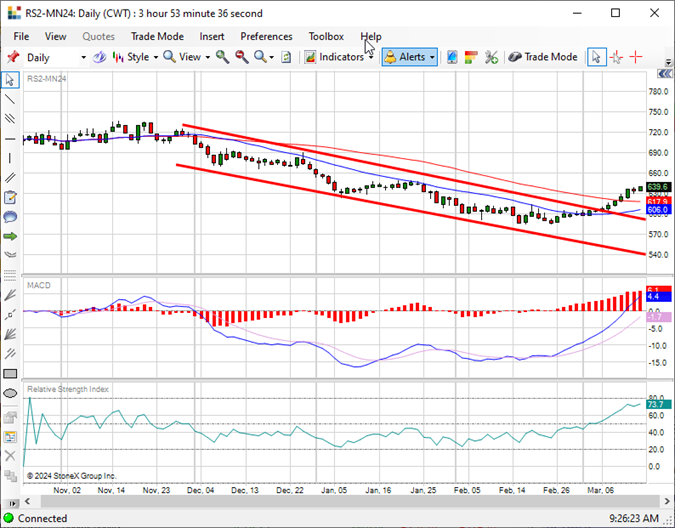675x528 pixels.
Task: Click the View toolbar button
Action: click(186, 57)
